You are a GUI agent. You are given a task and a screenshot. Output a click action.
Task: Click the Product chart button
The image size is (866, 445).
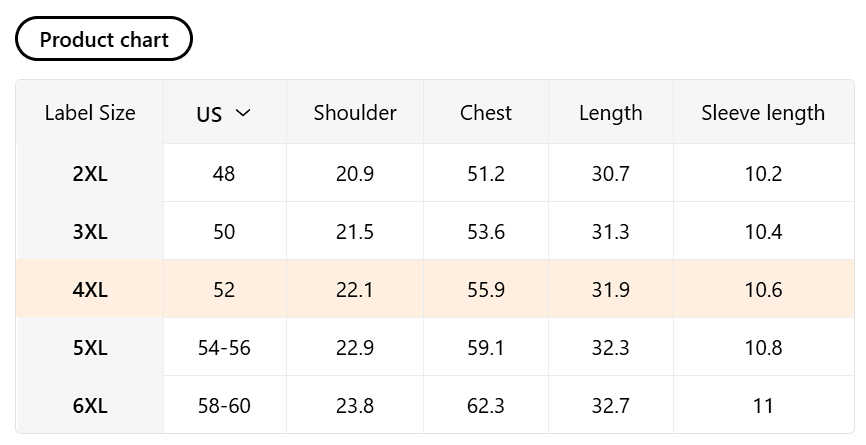(104, 39)
